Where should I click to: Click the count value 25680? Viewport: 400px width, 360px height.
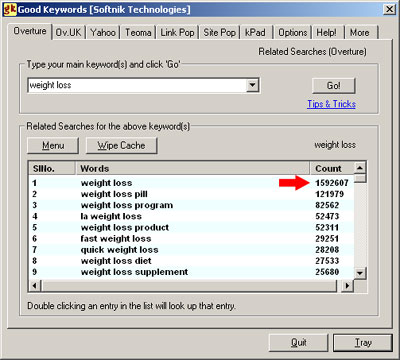click(x=327, y=272)
